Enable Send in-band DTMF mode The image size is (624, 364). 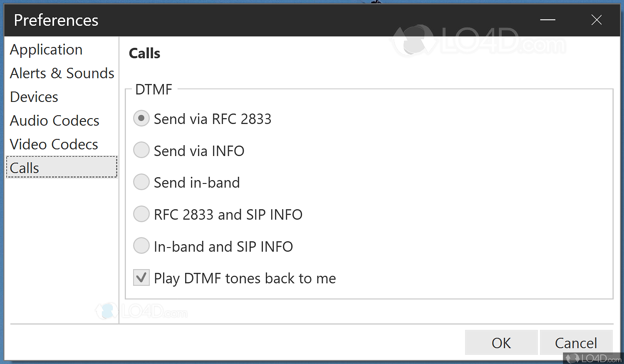click(141, 182)
